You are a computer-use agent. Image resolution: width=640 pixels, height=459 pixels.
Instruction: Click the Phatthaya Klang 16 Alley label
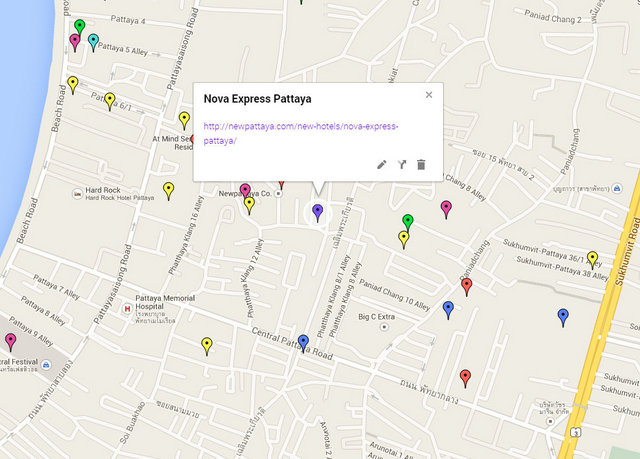coord(186,235)
